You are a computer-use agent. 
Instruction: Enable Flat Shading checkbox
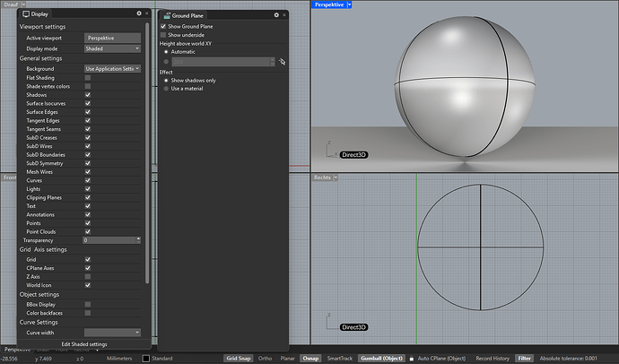pos(88,77)
